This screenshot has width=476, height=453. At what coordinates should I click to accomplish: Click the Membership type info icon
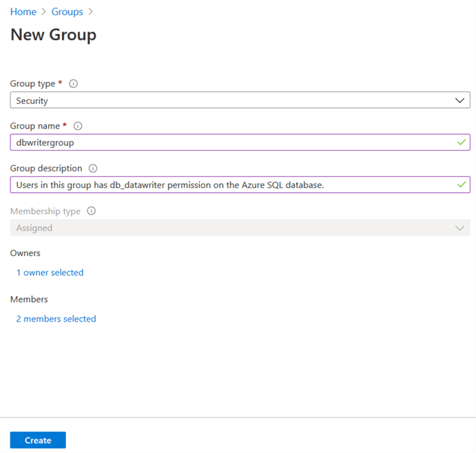(91, 211)
